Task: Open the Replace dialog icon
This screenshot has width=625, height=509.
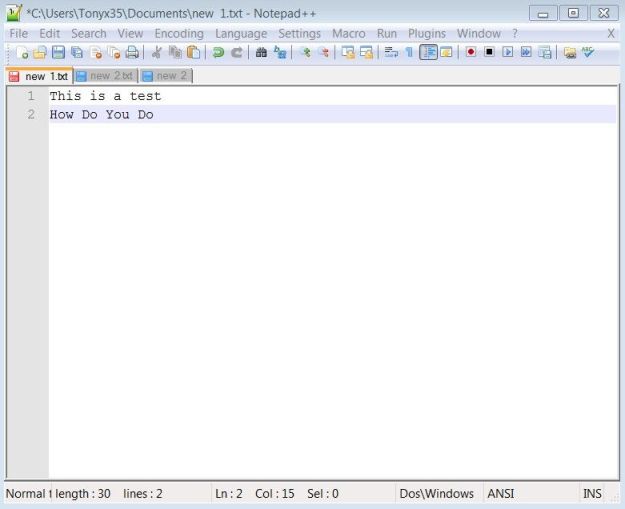Action: click(x=280, y=52)
